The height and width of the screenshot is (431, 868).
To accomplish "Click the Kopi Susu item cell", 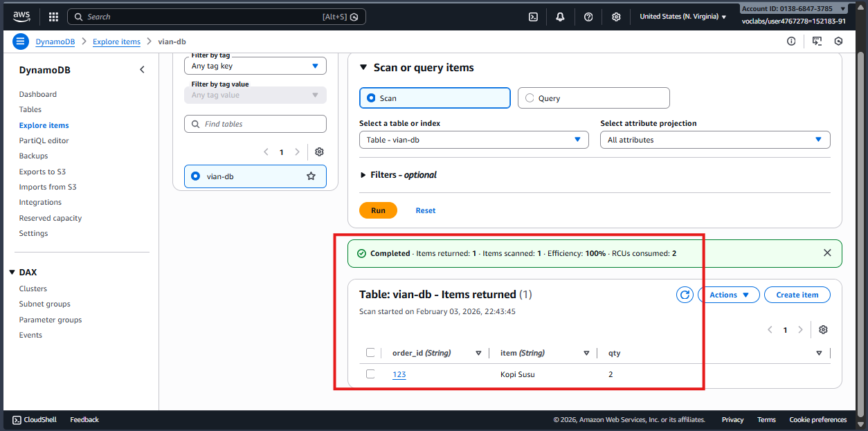I will (518, 374).
